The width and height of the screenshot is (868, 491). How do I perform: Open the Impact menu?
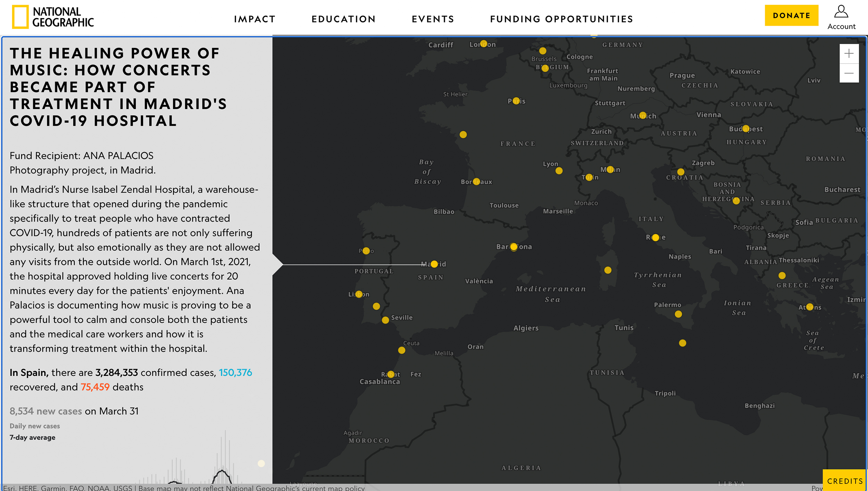(x=254, y=19)
